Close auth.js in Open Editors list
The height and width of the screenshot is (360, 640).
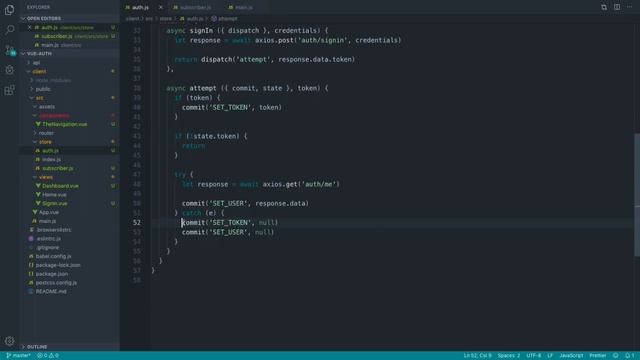click(x=29, y=27)
